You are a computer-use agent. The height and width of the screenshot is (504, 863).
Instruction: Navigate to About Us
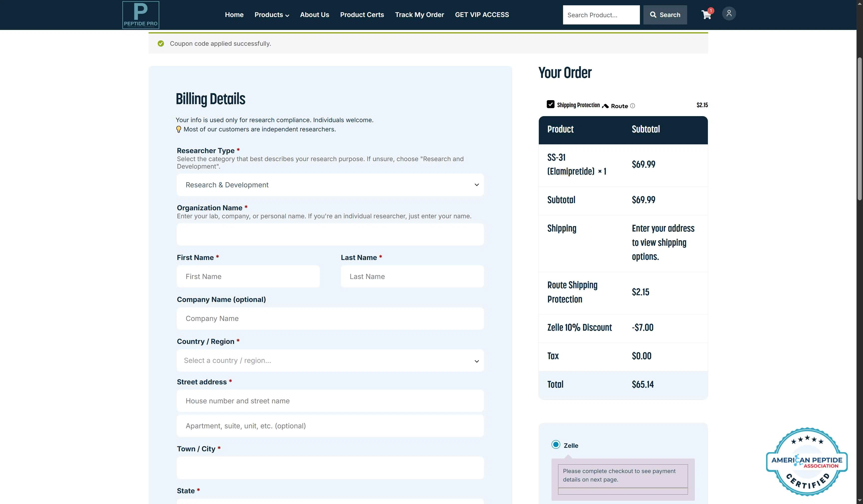[314, 15]
